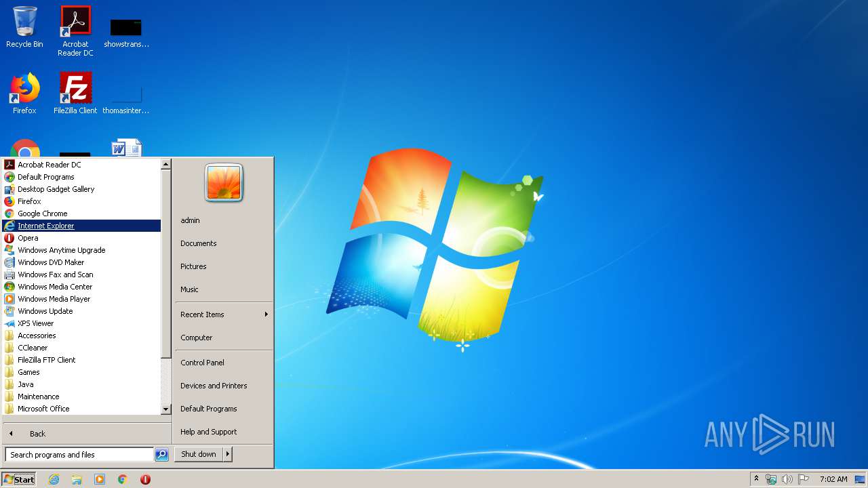Expand the Games folder
Viewport: 868px width, 488px height.
tap(81, 372)
